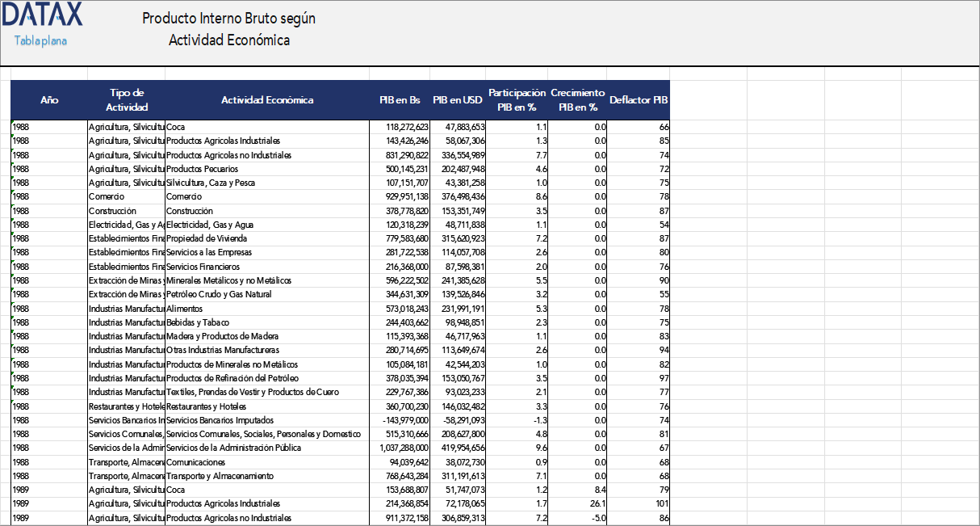
Task: Select the PIB en USD column header
Action: (452, 100)
